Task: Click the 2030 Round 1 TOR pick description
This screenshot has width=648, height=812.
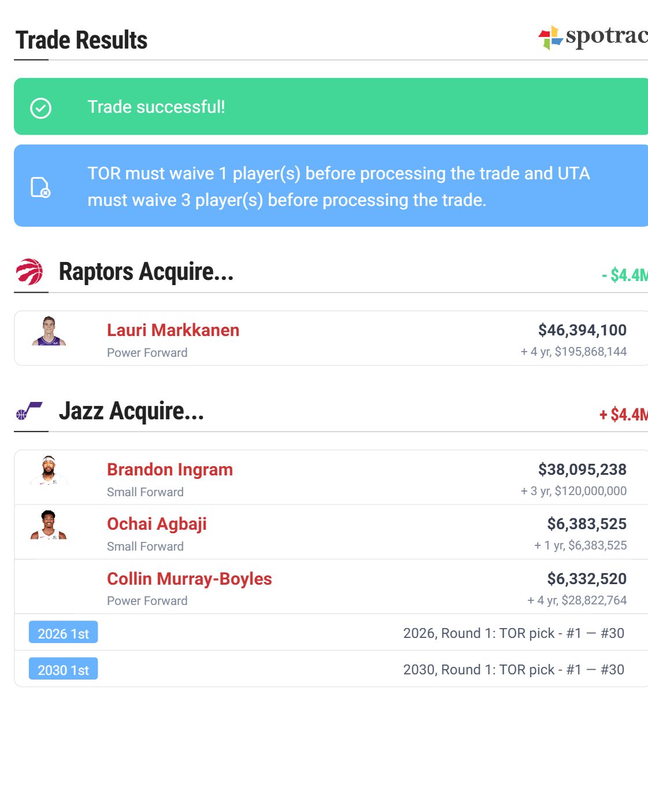Action: pyautogui.click(x=513, y=670)
